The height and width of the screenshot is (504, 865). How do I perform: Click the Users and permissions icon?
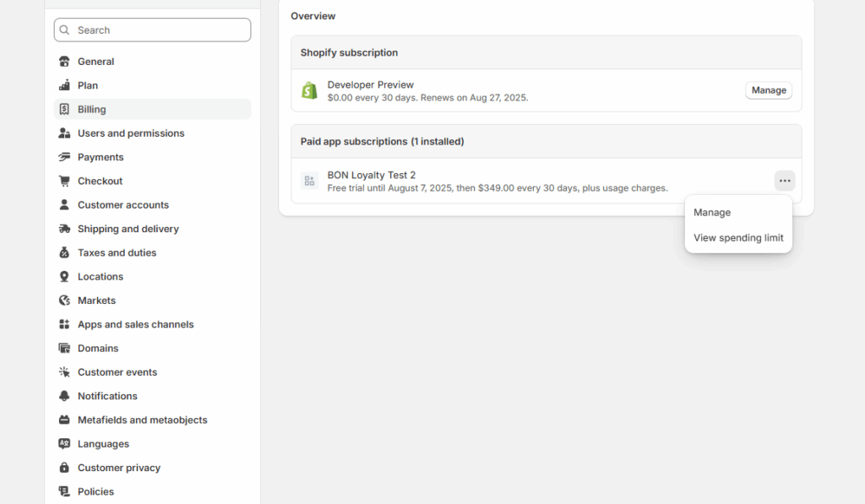pos(64,133)
